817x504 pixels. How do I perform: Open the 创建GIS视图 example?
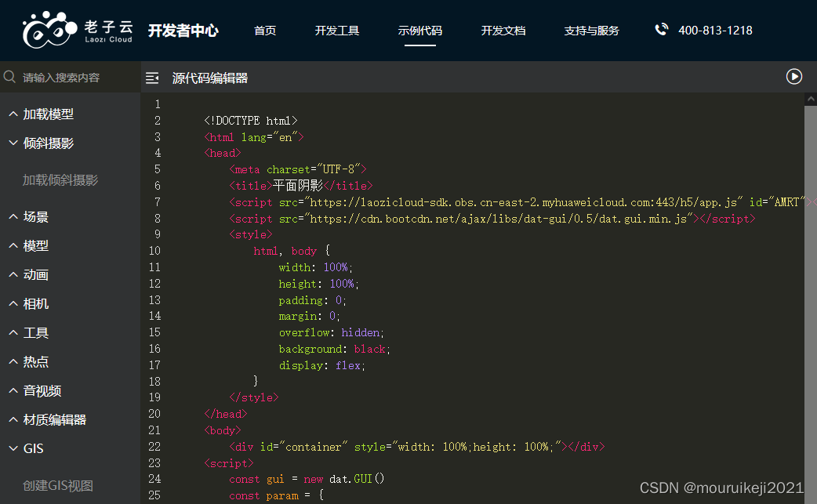tap(58, 486)
